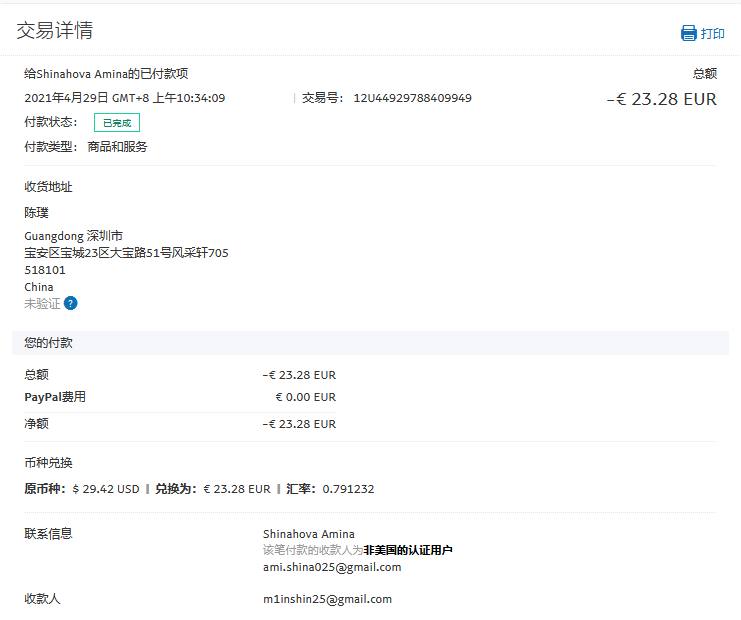Click the 未验证 unverified label
The height and width of the screenshot is (620, 741).
coord(42,303)
